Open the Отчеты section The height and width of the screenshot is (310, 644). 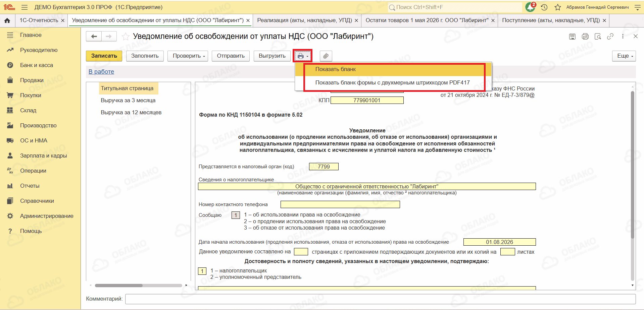[30, 186]
